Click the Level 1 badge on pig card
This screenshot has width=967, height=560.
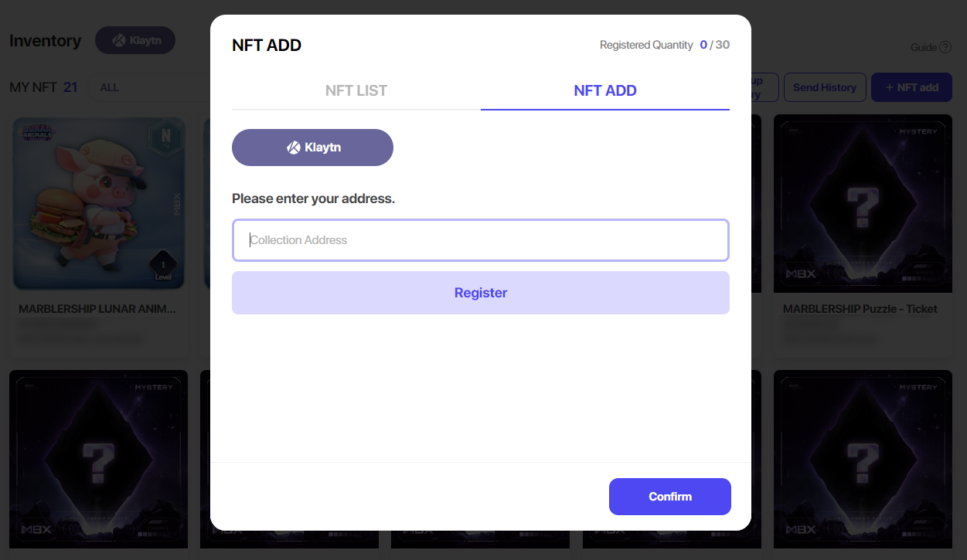click(162, 266)
